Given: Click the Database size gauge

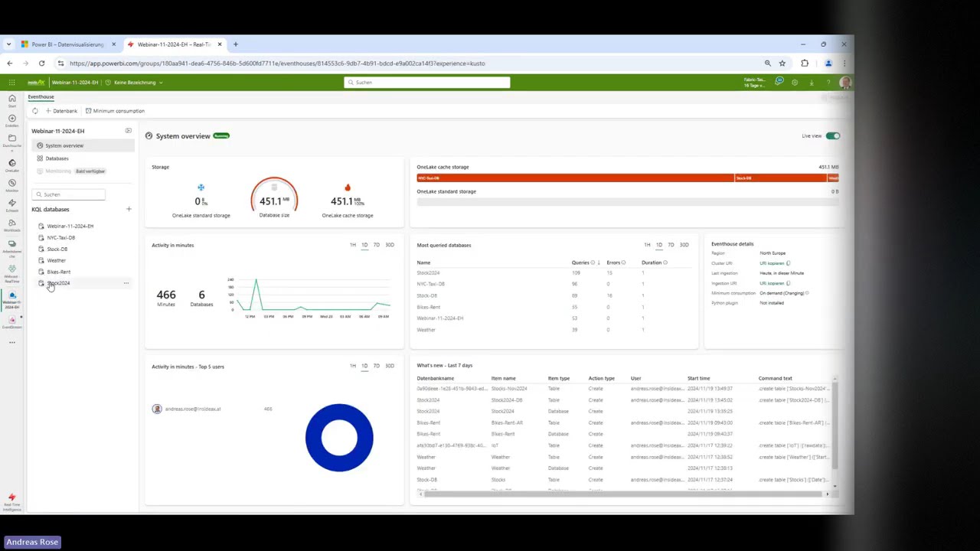Looking at the screenshot, I should coord(274,197).
